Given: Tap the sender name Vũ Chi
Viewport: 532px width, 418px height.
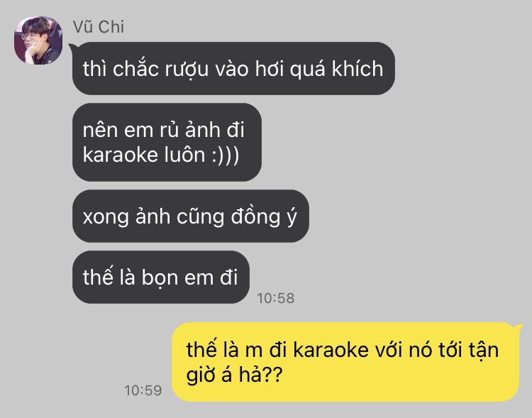Looking at the screenshot, I should click(x=99, y=27).
